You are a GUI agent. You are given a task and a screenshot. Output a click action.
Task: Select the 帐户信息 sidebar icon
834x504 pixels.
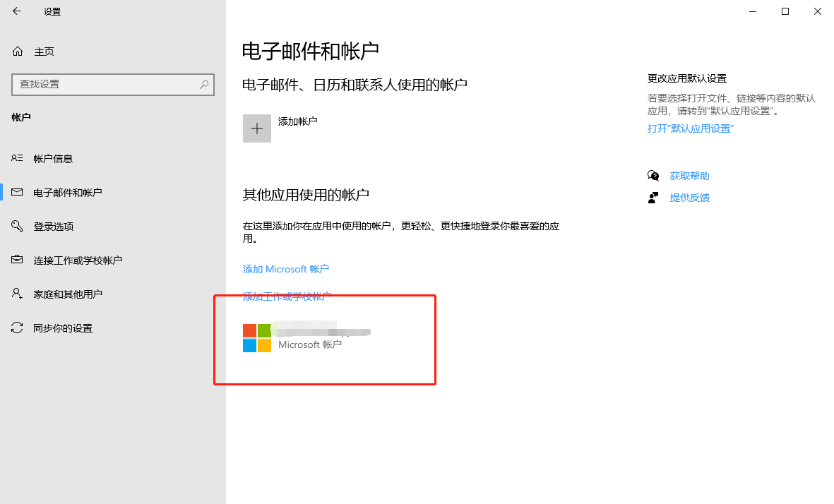(x=15, y=158)
